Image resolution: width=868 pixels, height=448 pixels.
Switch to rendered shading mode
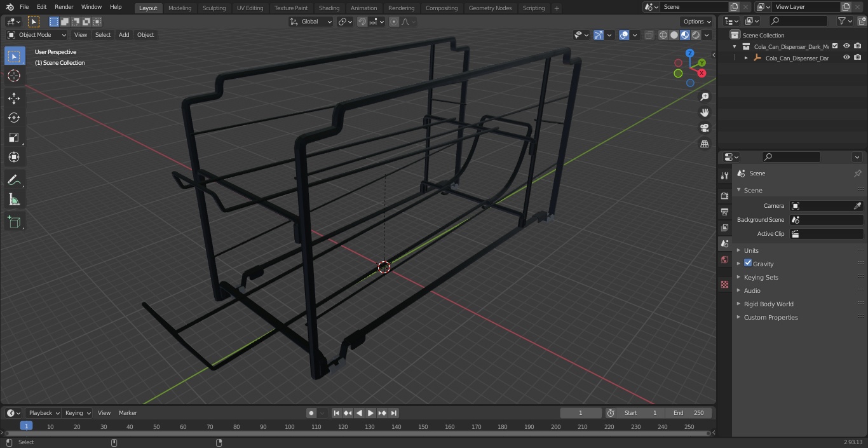[696, 35]
